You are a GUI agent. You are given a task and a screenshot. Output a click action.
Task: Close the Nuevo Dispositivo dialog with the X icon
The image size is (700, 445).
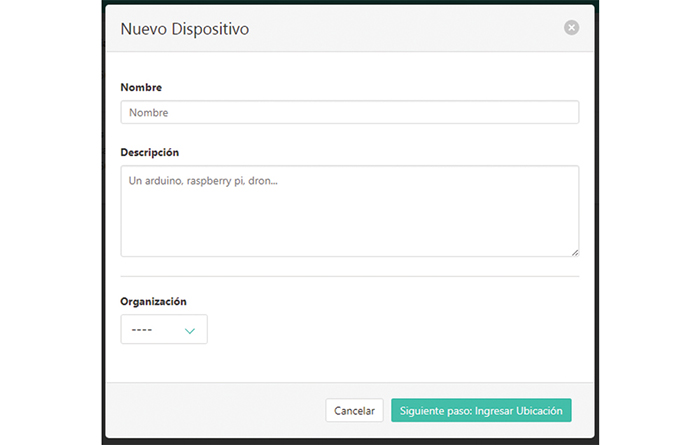(571, 28)
